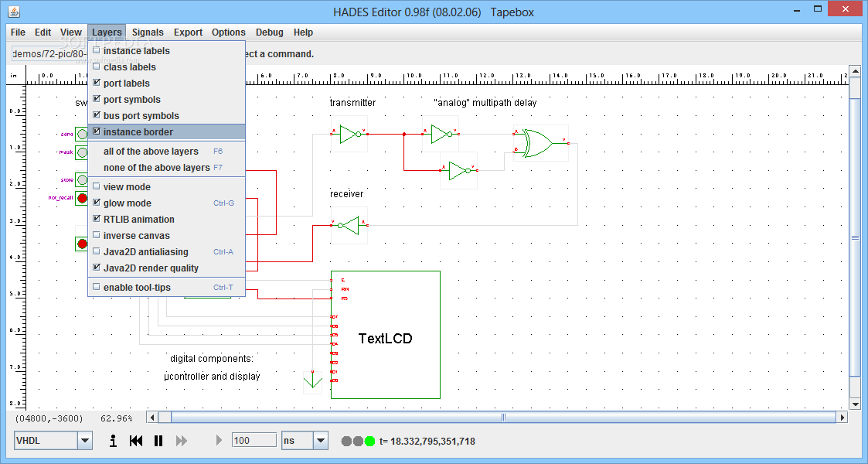Image resolution: width=868 pixels, height=464 pixels.
Task: Select the receiver inverter gate
Action: (349, 225)
